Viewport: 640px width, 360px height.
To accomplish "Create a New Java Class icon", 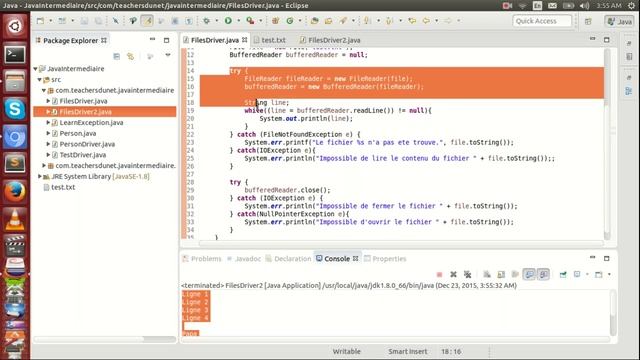I will pyautogui.click(x=290, y=21).
